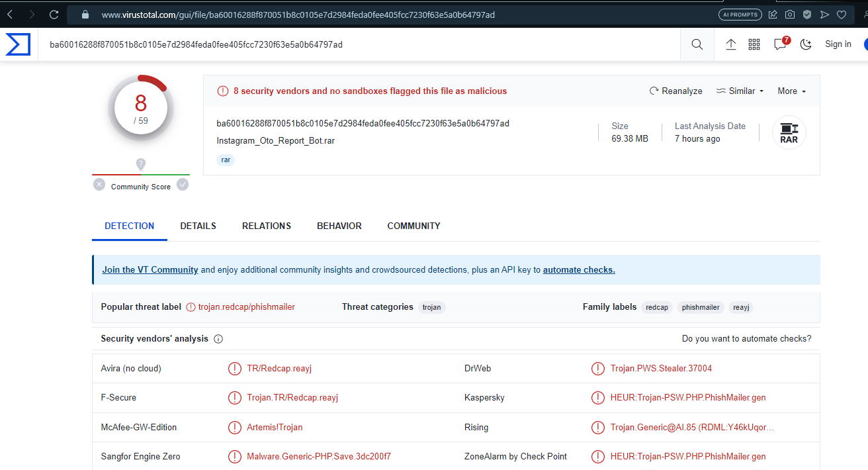
Task: Click the upload file icon
Action: [x=731, y=44]
